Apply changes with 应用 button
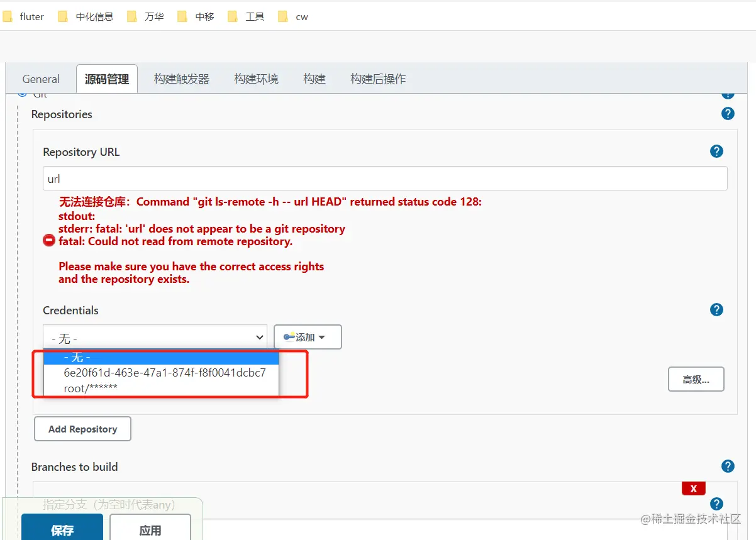756x540 pixels. pos(150,528)
